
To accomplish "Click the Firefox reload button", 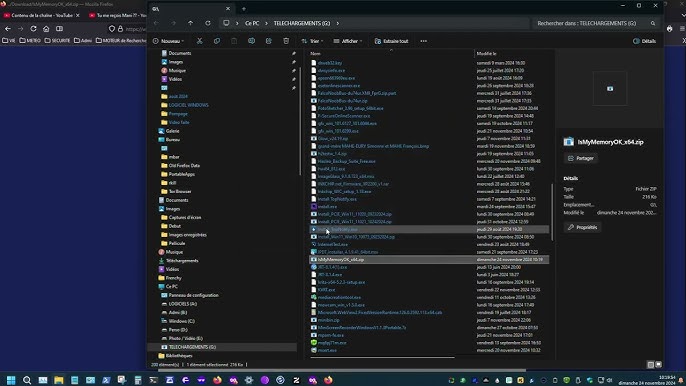I will (33, 28).
